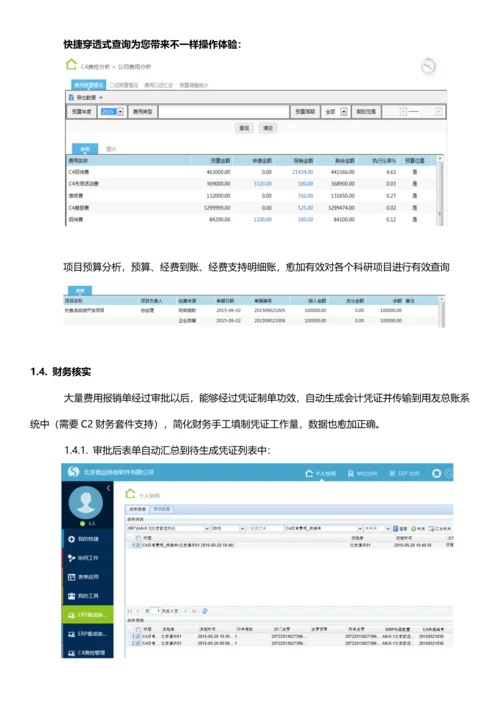Viewport: 500px width, 707px height.
Task: Click the green online status dot
Action: pos(83,523)
